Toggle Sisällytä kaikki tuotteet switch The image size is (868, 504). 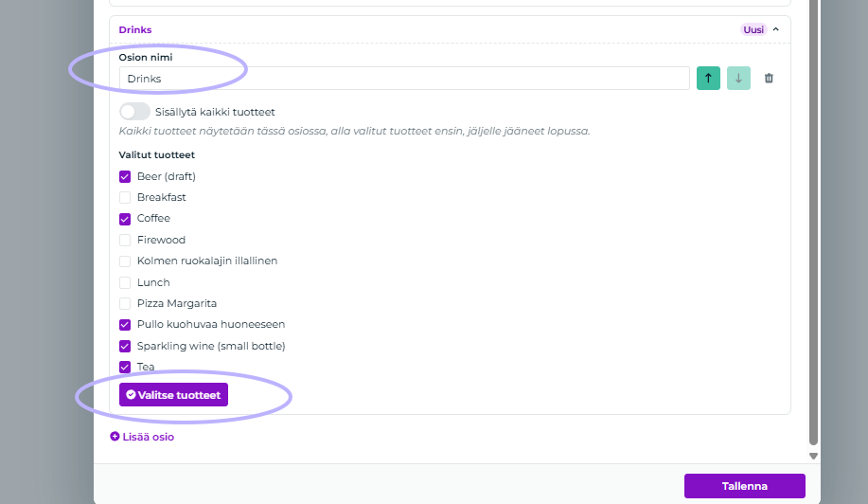click(134, 112)
